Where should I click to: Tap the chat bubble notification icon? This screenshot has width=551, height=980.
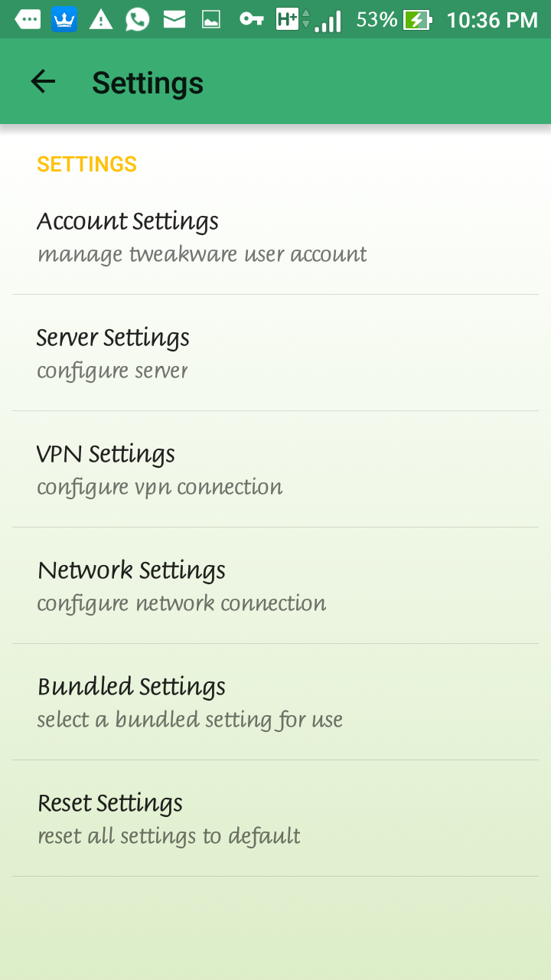28,19
